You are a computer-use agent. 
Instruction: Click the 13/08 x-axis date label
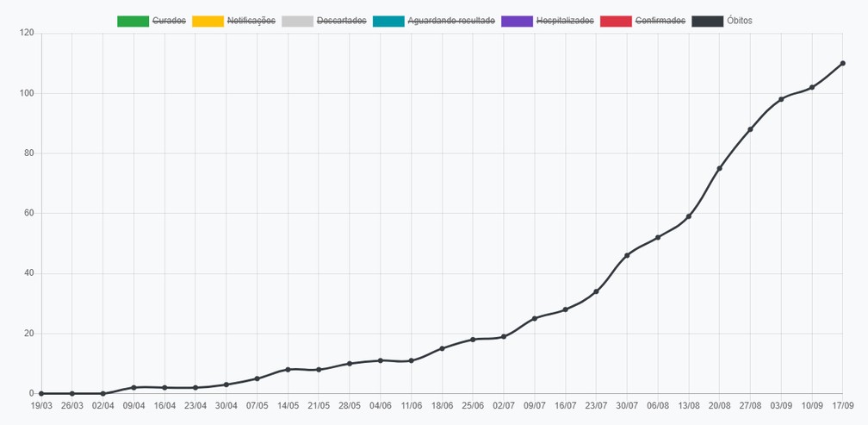click(689, 406)
